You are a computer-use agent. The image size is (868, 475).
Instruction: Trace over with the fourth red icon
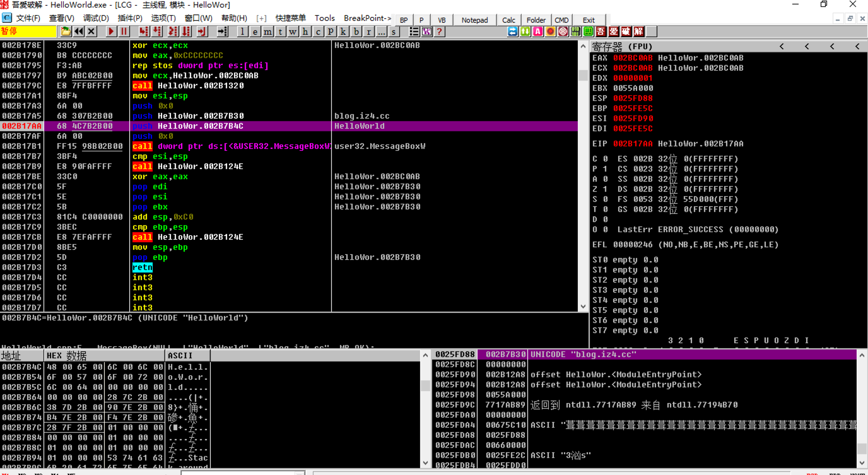pyautogui.click(x=186, y=32)
